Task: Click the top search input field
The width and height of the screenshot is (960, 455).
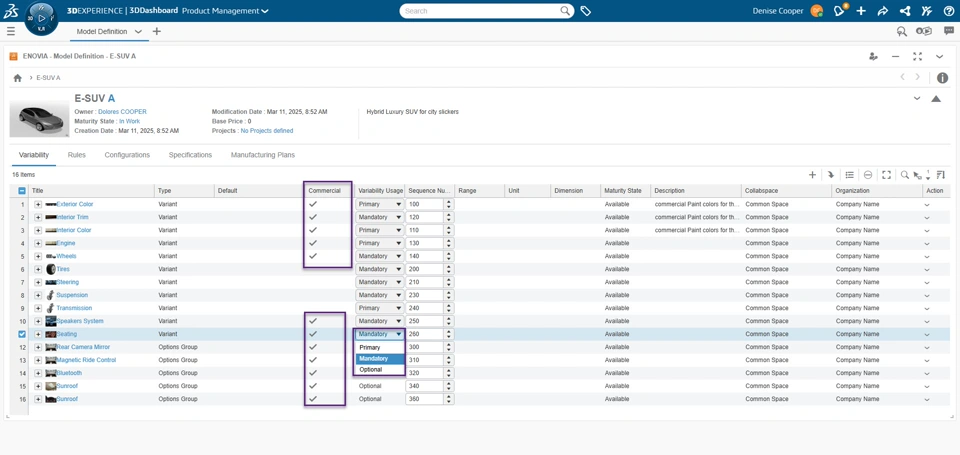Action: pos(480,11)
